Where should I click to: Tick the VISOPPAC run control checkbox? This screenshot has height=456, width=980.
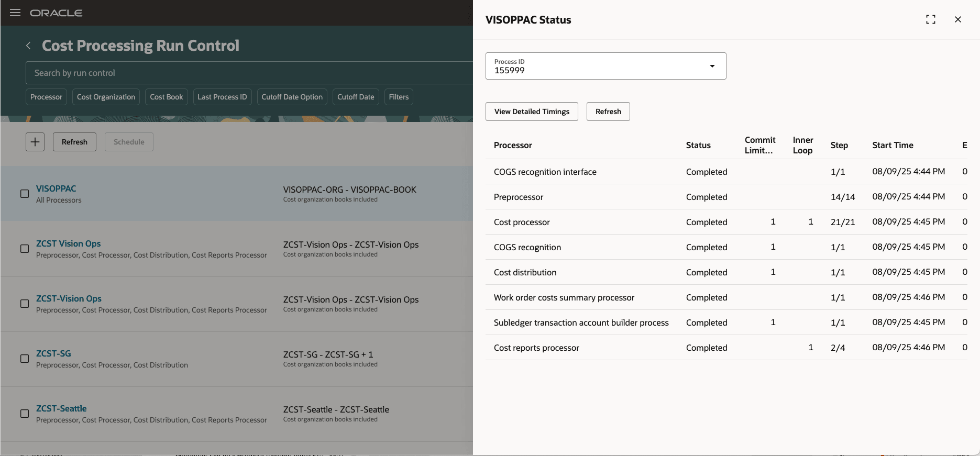25,194
